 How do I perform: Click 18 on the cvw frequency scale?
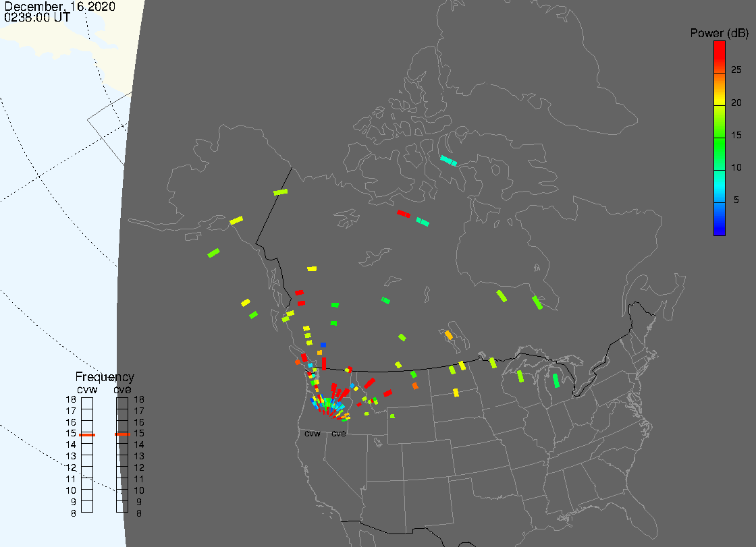point(71,399)
